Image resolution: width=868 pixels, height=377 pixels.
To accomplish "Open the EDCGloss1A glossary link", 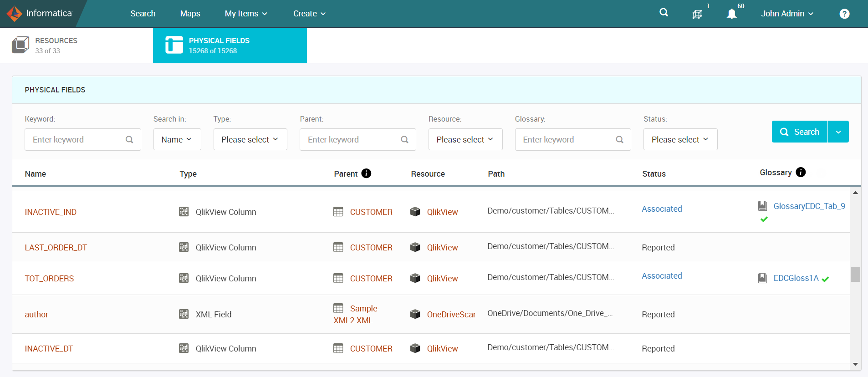I will [796, 278].
